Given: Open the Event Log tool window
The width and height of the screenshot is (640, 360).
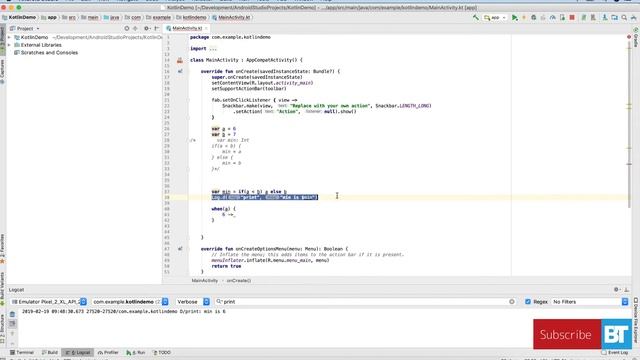Looking at the screenshot, I should coord(615,352).
